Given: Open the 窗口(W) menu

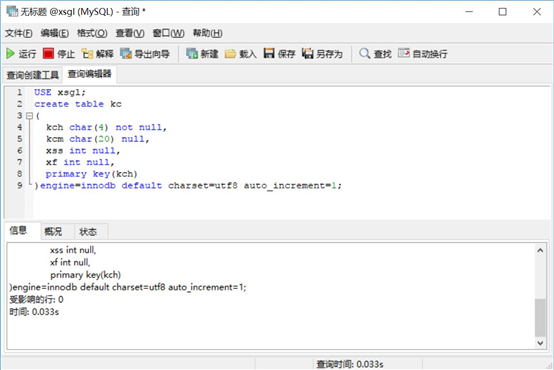Looking at the screenshot, I should 168,33.
